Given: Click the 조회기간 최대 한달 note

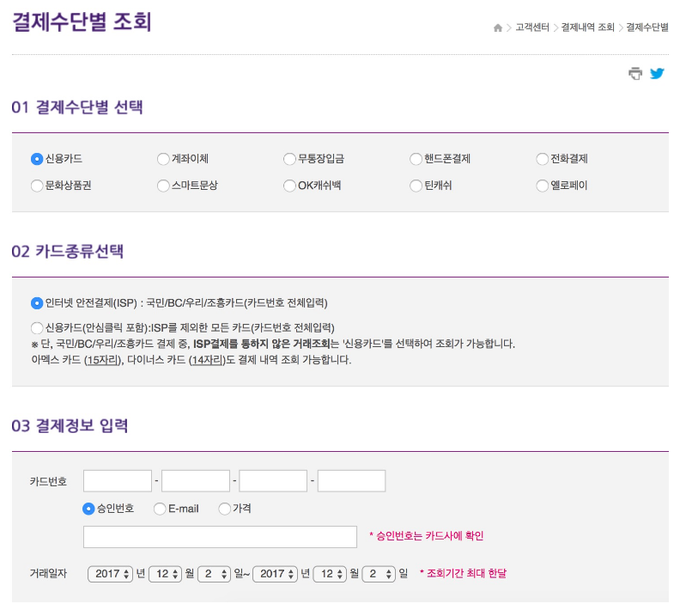Looking at the screenshot, I should pyautogui.click(x=463, y=574).
